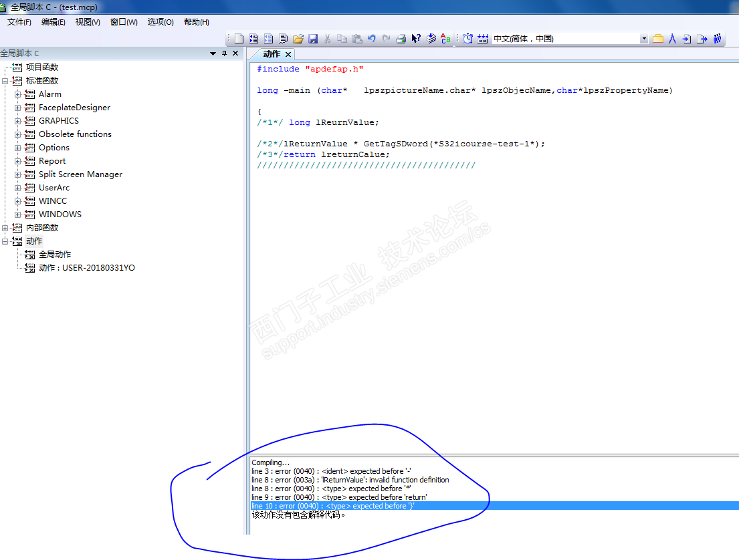Open the 编辑(E) menu
The image size is (739, 560).
tap(54, 22)
